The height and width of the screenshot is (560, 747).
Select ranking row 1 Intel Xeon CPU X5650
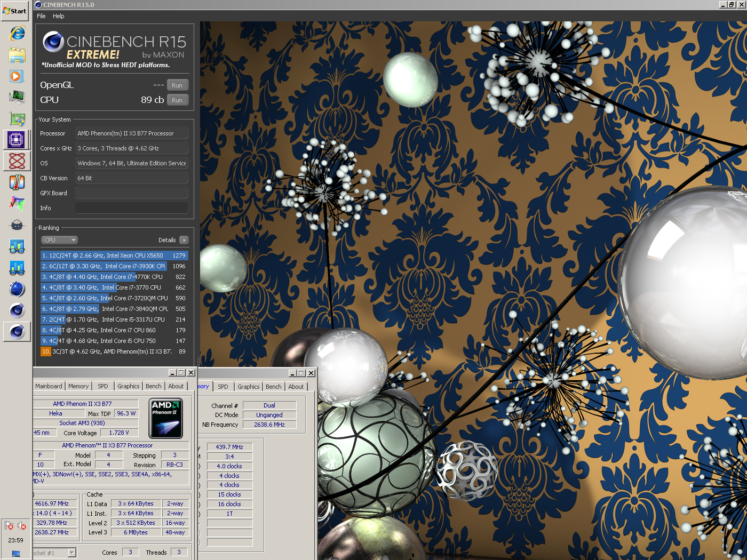pyautogui.click(x=114, y=255)
